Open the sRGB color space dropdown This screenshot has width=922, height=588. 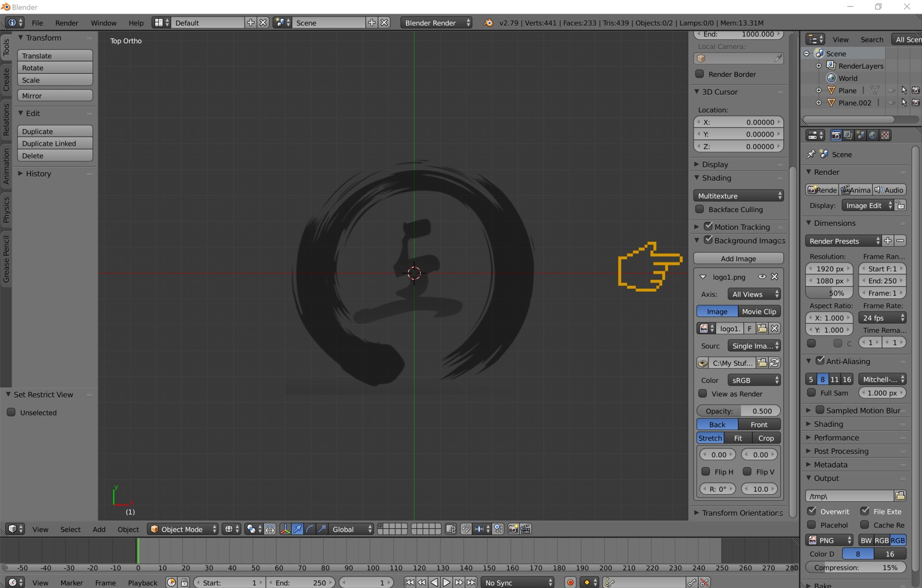(754, 380)
